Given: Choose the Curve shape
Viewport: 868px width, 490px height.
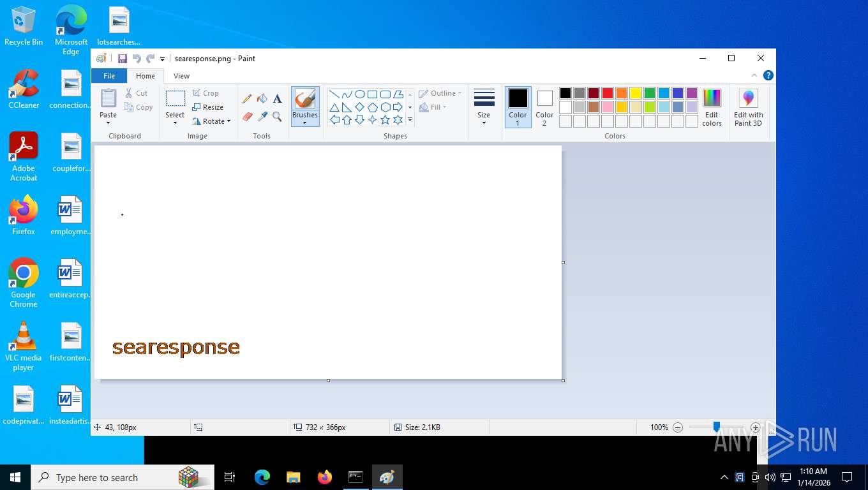Looking at the screenshot, I should click(x=347, y=94).
